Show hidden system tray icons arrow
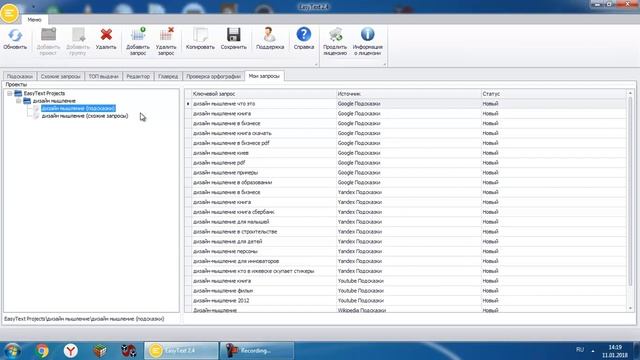640x360 pixels. click(593, 351)
